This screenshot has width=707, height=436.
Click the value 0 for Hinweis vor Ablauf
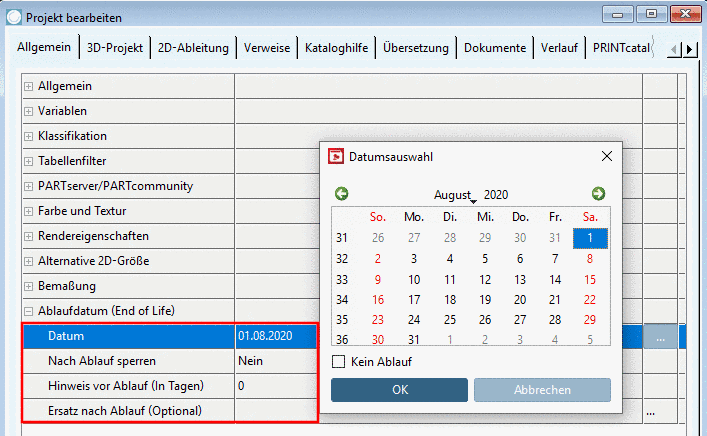(276, 386)
